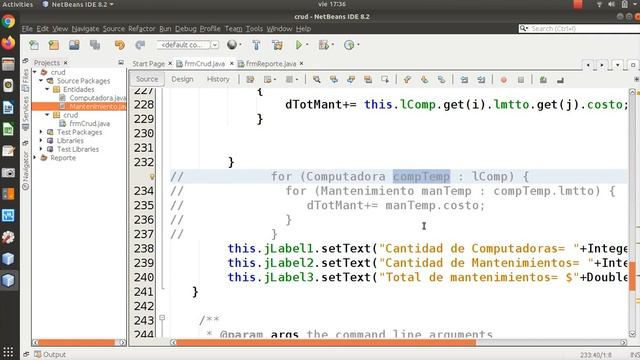This screenshot has width=640, height=360.
Task: Click the Clean and Build icon
Action: [x=278, y=45]
